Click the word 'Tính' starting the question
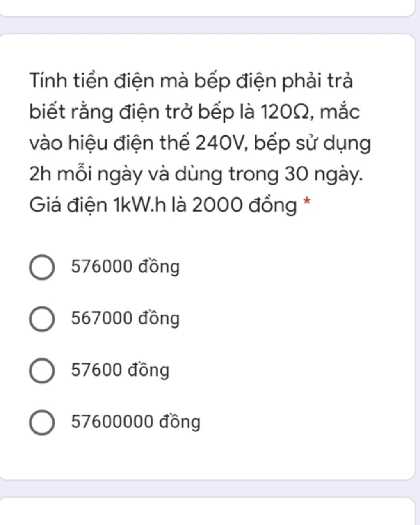The width and height of the screenshot is (420, 525). pos(48,81)
